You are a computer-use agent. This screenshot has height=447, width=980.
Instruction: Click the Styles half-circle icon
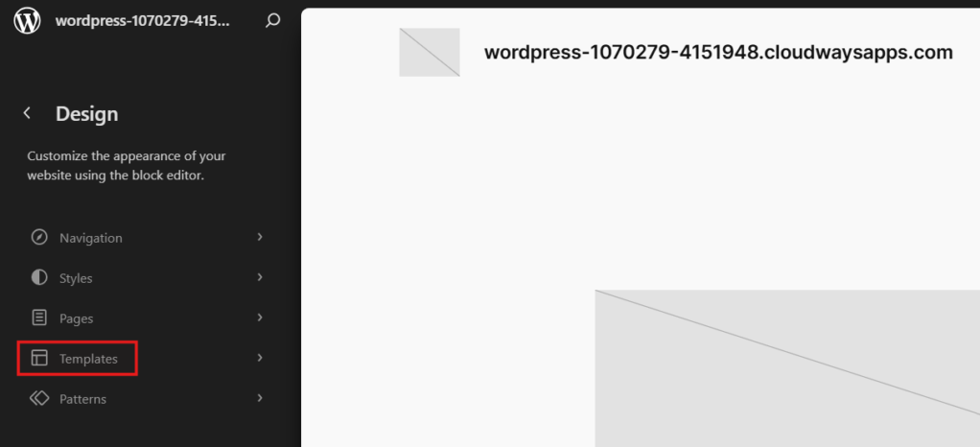tap(39, 277)
